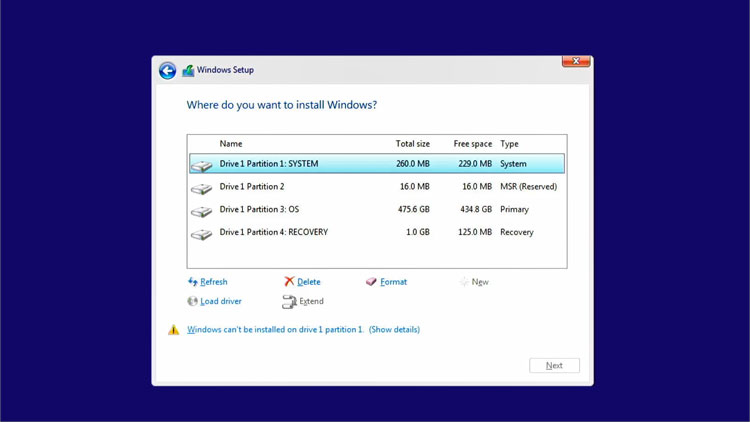Click the Extend link text

coord(311,301)
